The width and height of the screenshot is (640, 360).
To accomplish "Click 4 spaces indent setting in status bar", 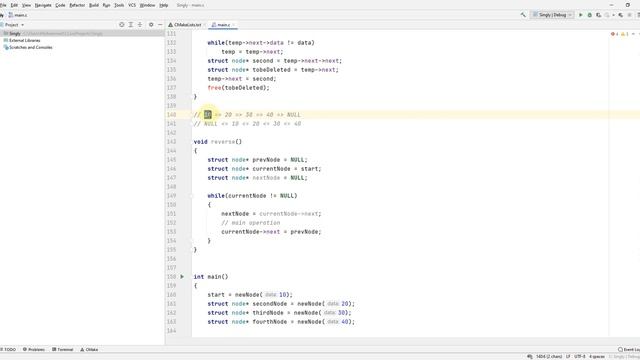I will [x=597, y=357].
